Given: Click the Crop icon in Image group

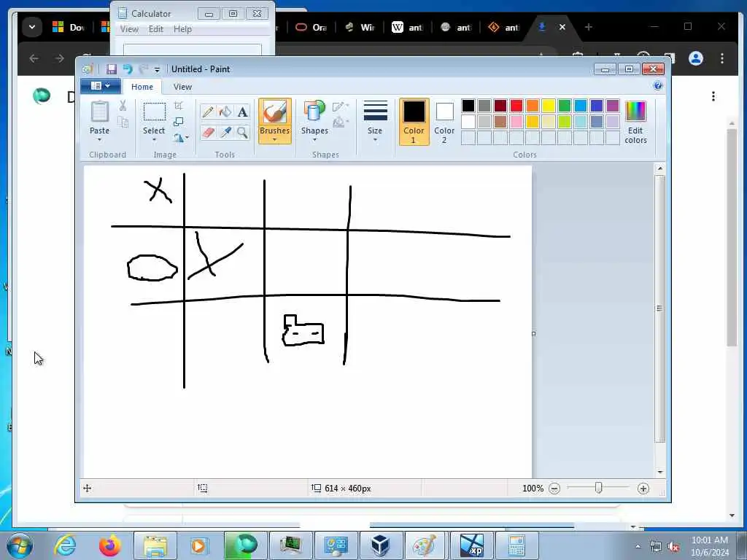Looking at the screenshot, I should tap(179, 106).
